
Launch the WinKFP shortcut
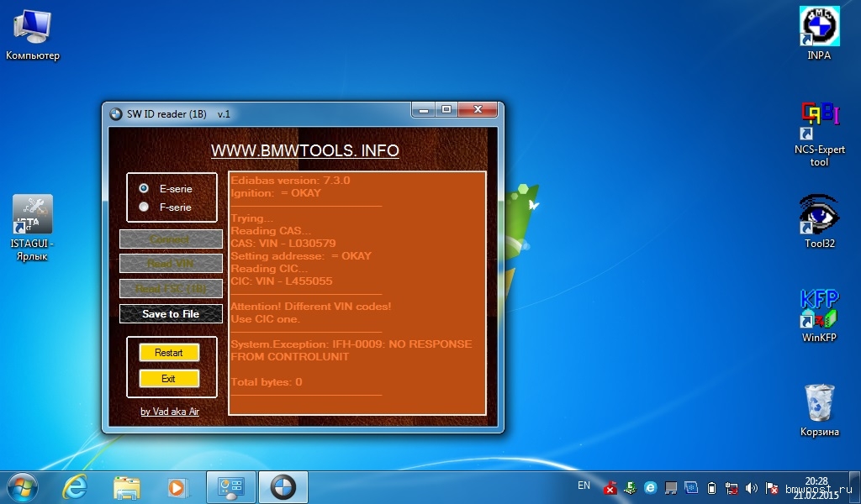pos(818,309)
